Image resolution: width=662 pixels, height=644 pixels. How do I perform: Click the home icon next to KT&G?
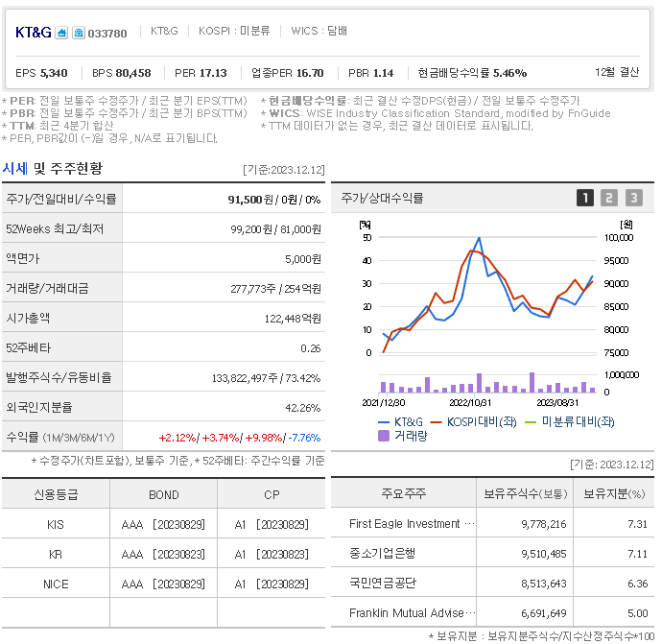[x=61, y=33]
